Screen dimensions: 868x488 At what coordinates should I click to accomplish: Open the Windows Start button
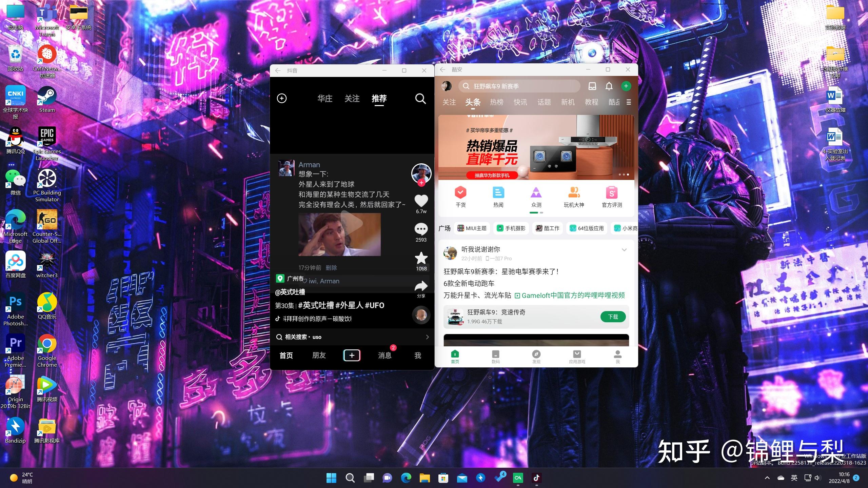click(331, 478)
